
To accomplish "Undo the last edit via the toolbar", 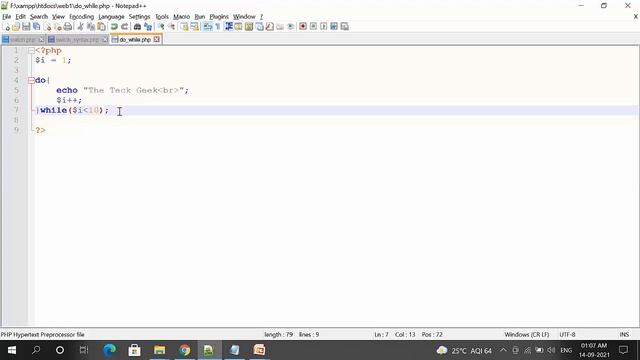I will [114, 27].
